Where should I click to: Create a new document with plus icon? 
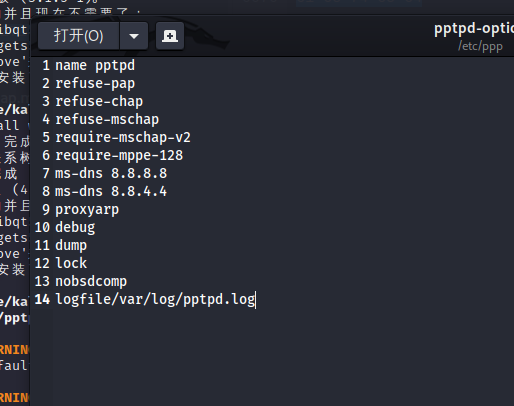(x=170, y=36)
